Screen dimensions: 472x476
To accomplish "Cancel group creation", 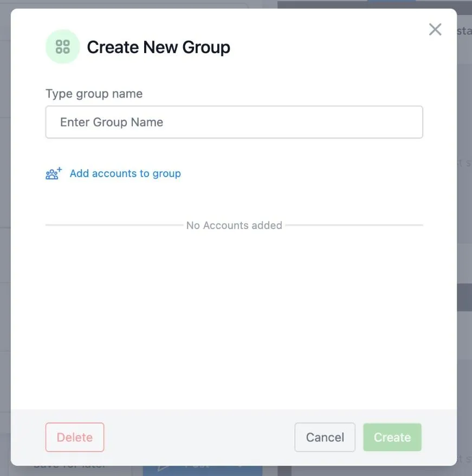I will point(325,437).
